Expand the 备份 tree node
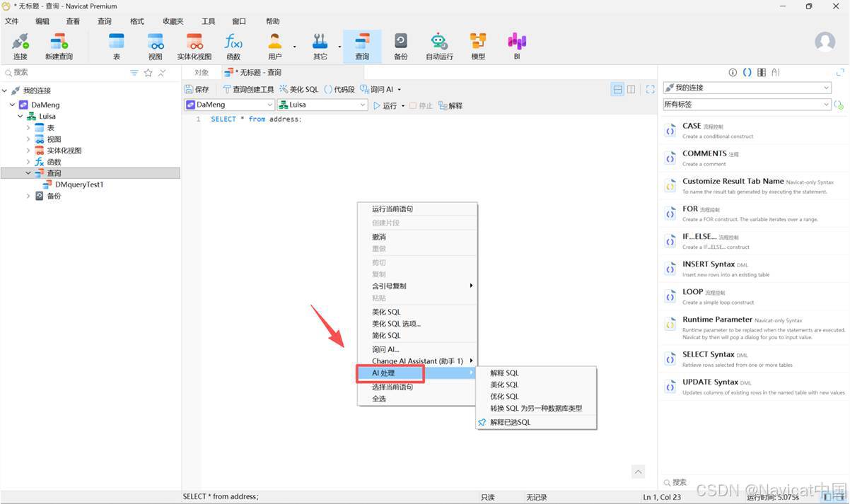 [28, 196]
